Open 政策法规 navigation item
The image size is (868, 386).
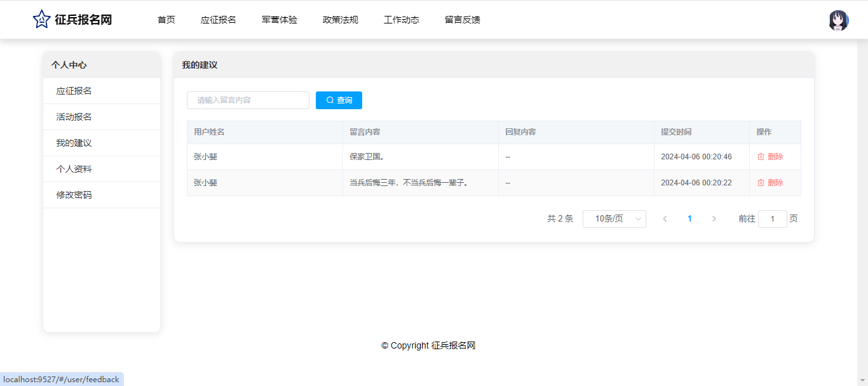(x=341, y=20)
